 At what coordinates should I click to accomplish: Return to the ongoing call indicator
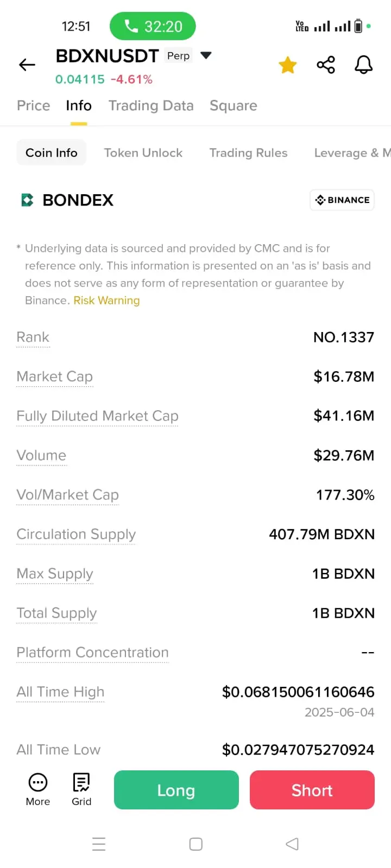153,26
